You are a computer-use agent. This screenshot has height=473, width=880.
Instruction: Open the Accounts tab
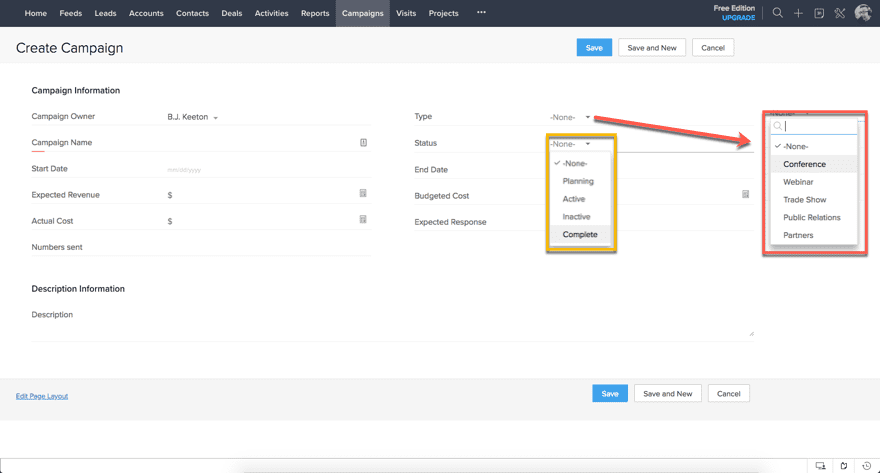(x=146, y=13)
